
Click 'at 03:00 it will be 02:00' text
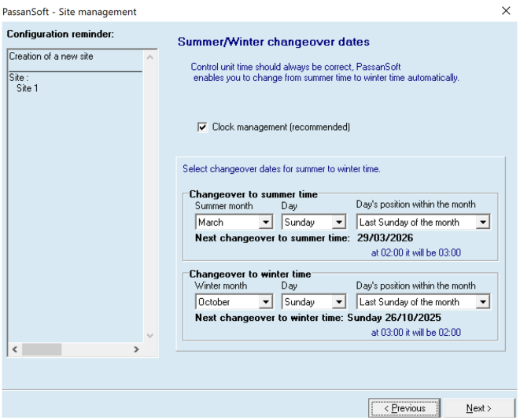coord(416,332)
